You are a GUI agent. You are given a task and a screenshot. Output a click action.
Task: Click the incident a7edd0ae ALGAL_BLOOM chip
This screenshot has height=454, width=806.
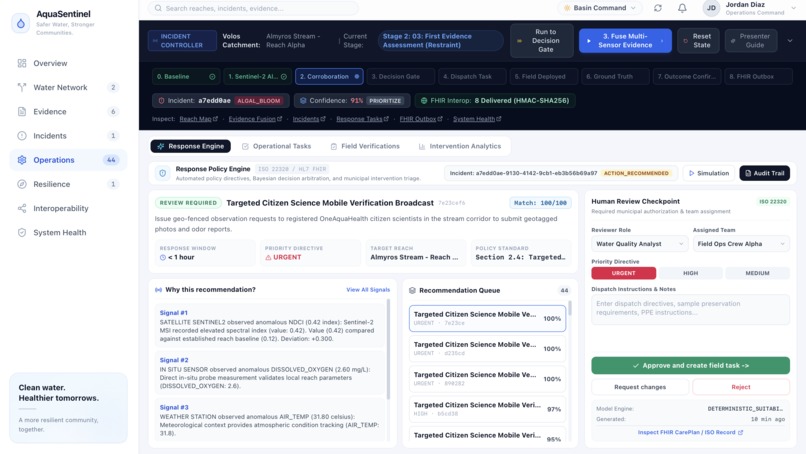click(x=221, y=101)
